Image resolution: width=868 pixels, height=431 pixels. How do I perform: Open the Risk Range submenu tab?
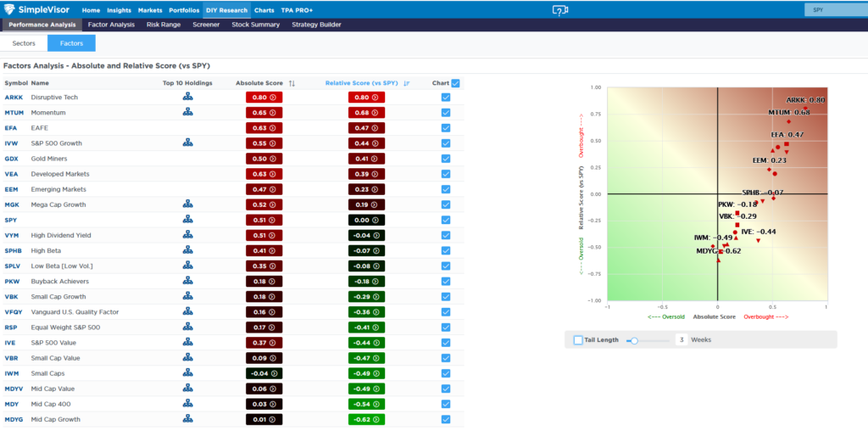[163, 25]
